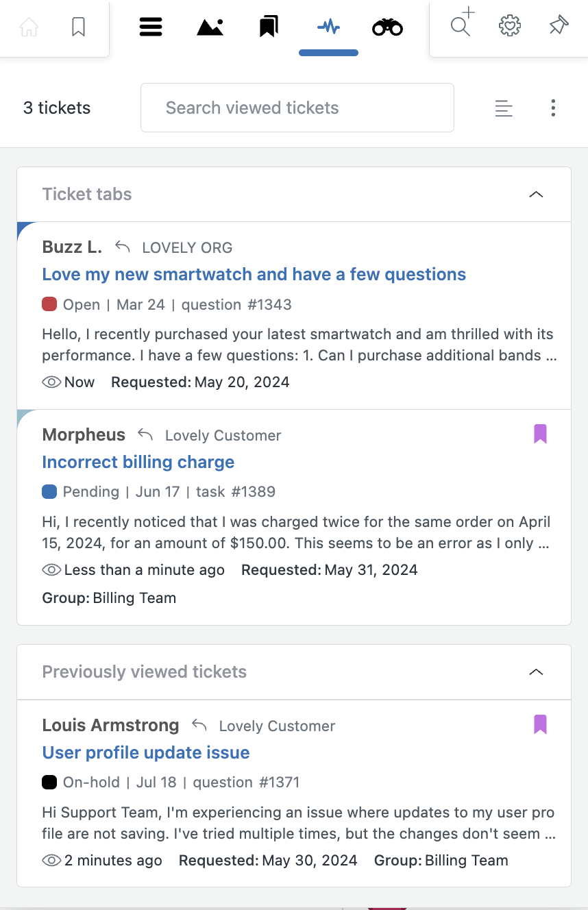588x910 pixels.
Task: Open 'Incorrect billing charge' ticket link
Action: [x=138, y=463]
